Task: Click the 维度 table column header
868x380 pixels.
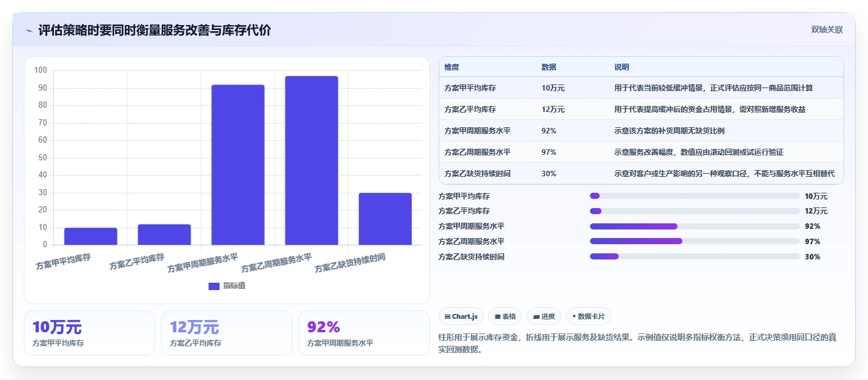Action: (x=452, y=67)
